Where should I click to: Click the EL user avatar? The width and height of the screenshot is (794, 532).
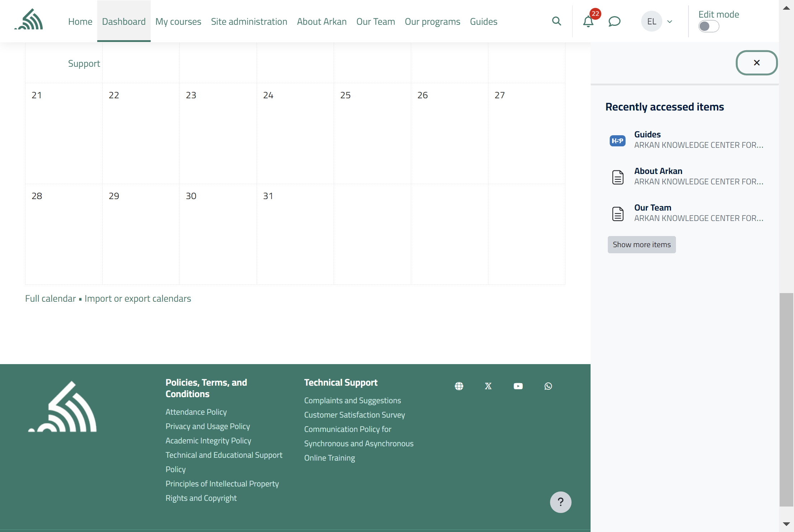[652, 22]
